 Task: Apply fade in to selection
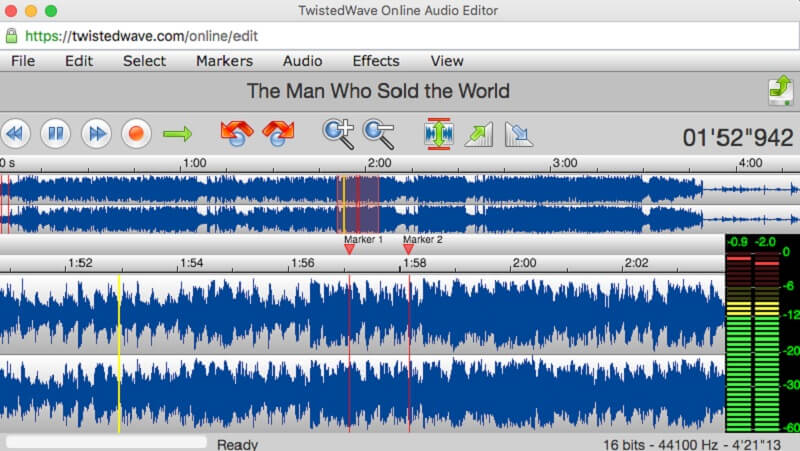coord(479,133)
